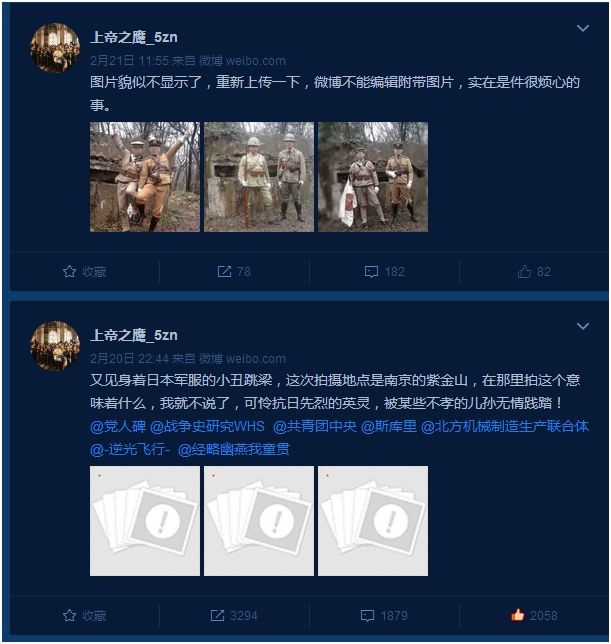Favorite the first post via star icon

click(85, 271)
